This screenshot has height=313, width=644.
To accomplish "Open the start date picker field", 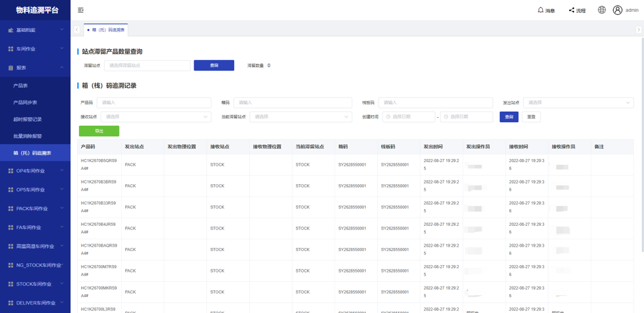I will (x=409, y=117).
